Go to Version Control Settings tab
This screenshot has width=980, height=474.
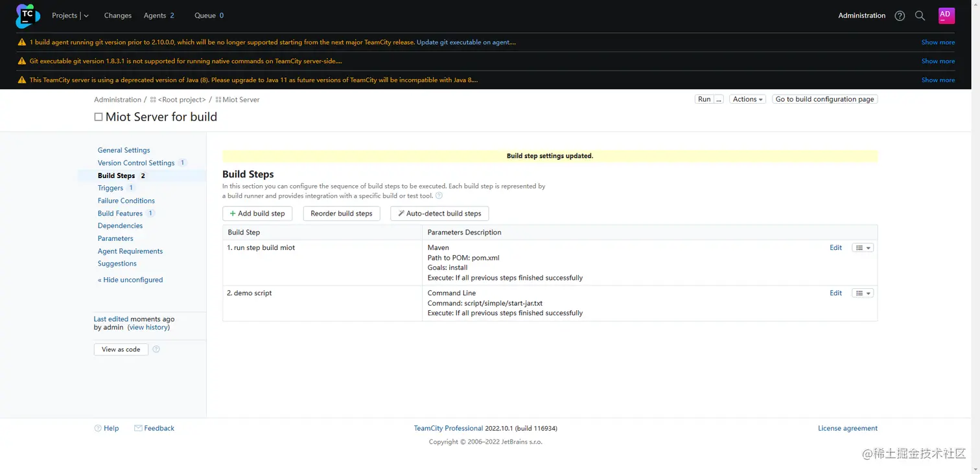(136, 163)
